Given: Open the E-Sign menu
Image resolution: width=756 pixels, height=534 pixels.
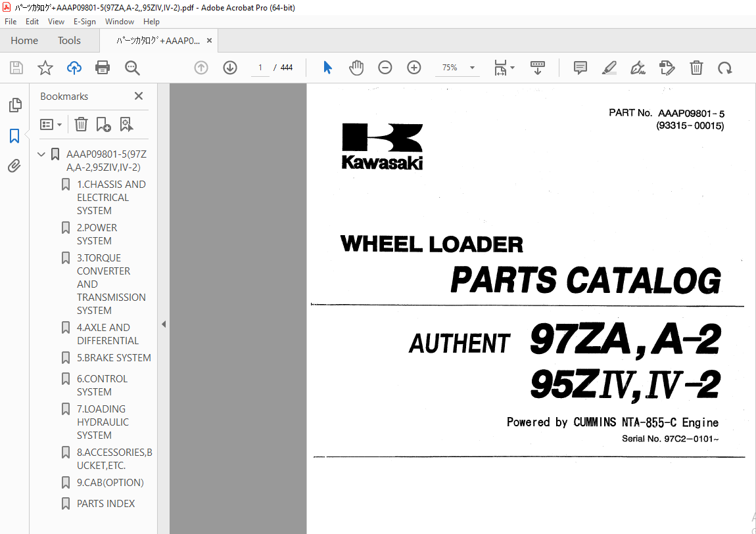Looking at the screenshot, I should tap(84, 22).
